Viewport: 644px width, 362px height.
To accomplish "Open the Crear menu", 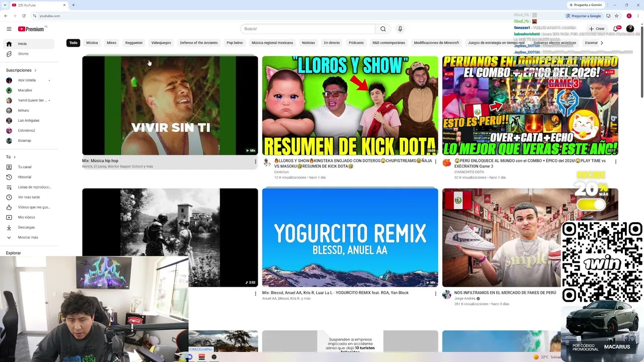I will pyautogui.click(x=597, y=29).
